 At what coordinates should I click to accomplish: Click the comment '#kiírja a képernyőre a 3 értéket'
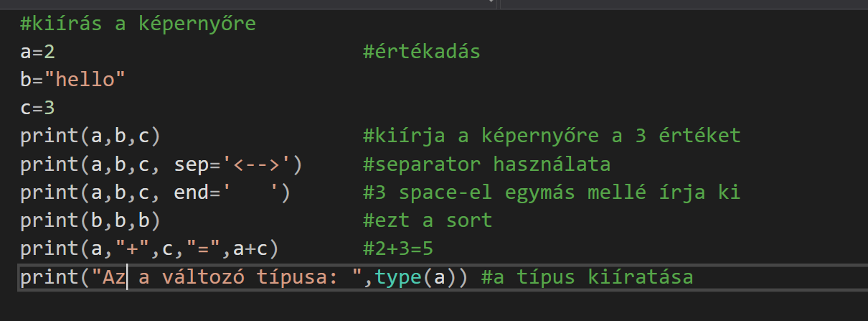point(551,136)
